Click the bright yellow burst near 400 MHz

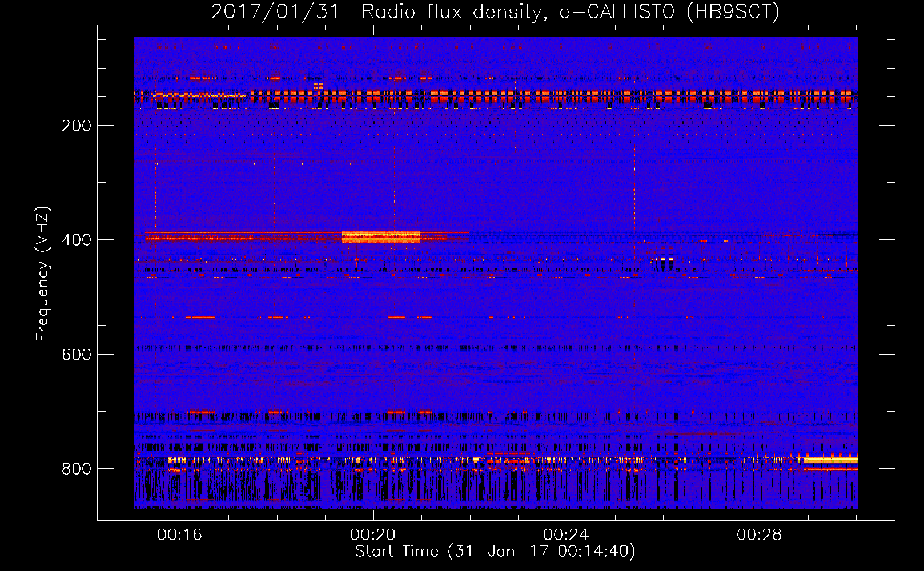coord(381,236)
